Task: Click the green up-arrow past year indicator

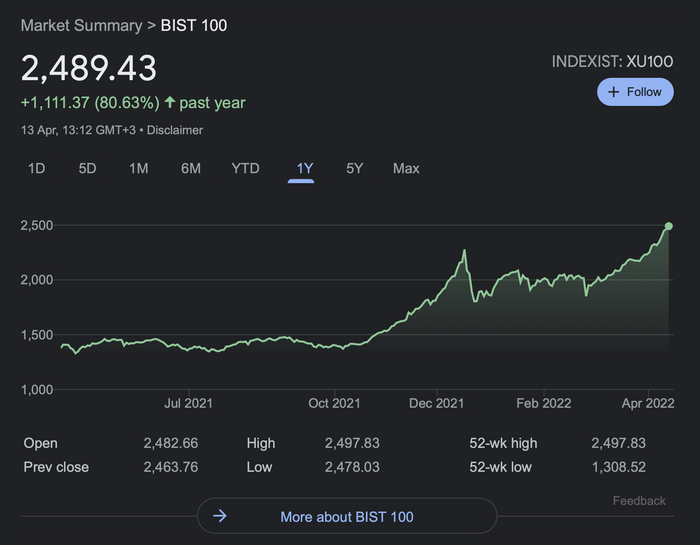Action: [x=170, y=103]
